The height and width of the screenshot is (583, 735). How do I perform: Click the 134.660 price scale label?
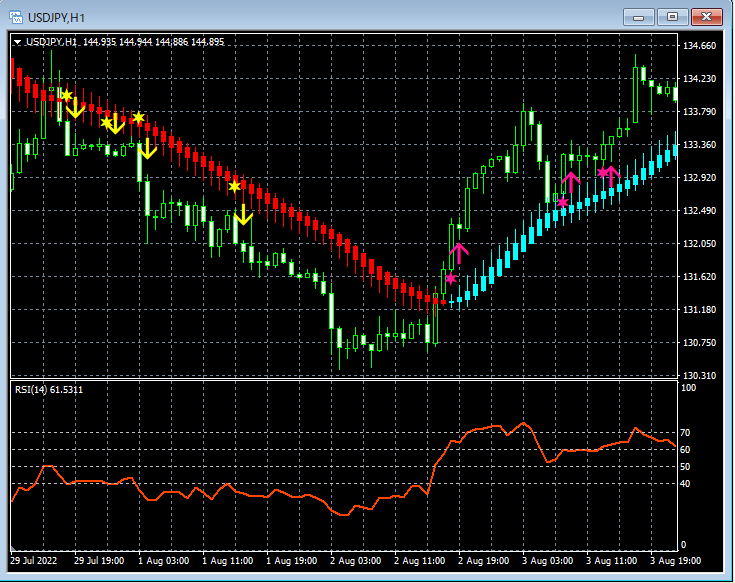point(699,45)
